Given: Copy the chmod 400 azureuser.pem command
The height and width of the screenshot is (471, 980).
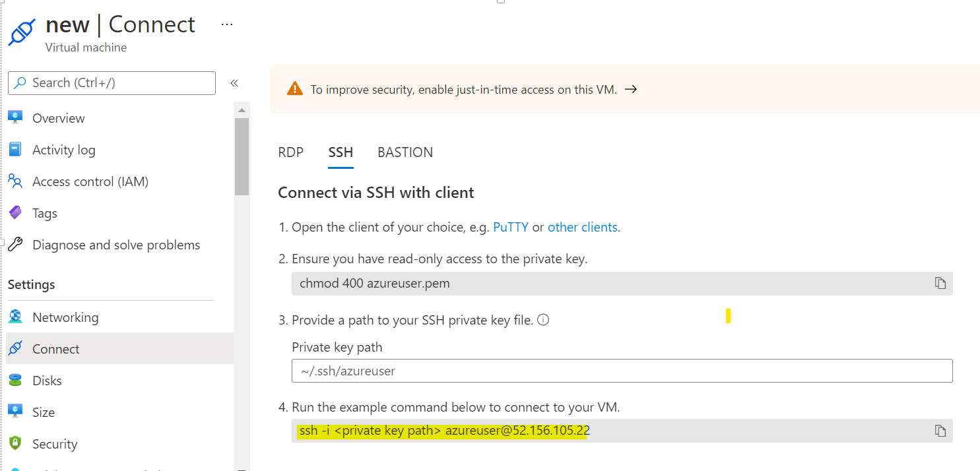Looking at the screenshot, I should pyautogui.click(x=940, y=283).
